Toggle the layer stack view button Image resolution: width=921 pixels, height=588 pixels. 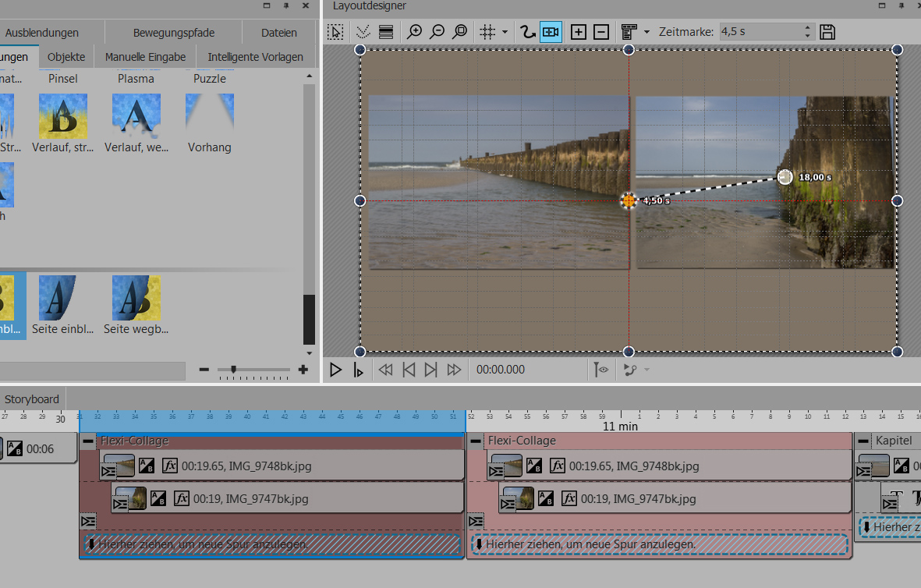coord(385,32)
